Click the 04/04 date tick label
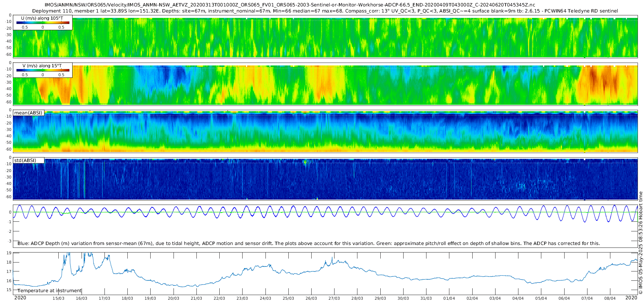Viewport: 644px width, 304px height. (518, 298)
